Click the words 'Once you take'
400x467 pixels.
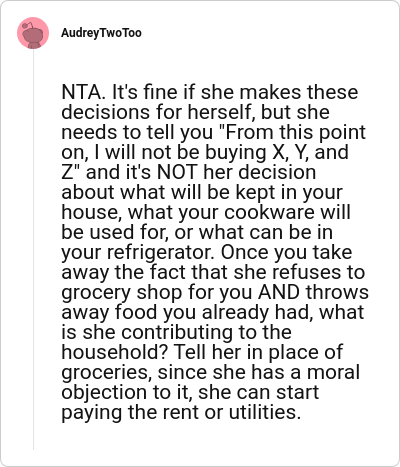coord(286,252)
